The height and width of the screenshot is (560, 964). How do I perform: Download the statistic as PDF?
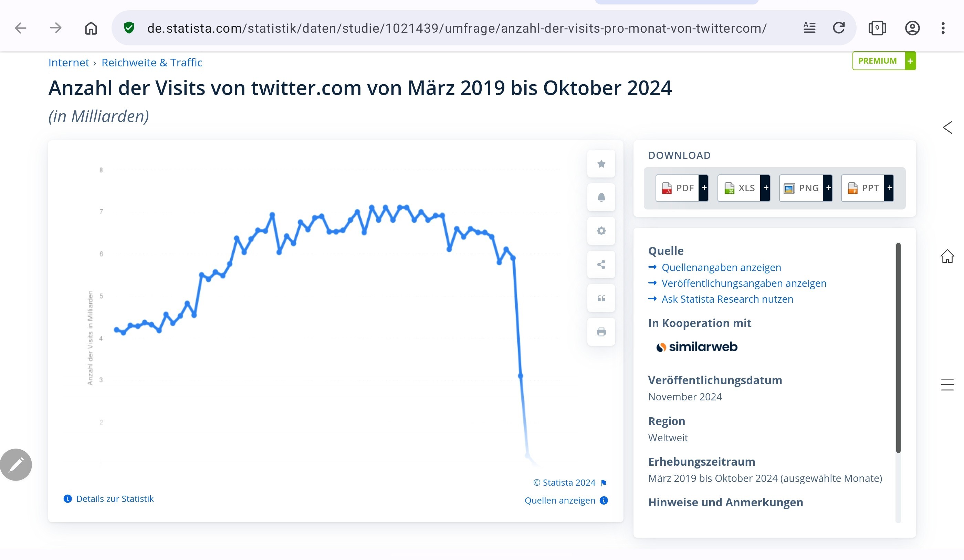pos(682,188)
